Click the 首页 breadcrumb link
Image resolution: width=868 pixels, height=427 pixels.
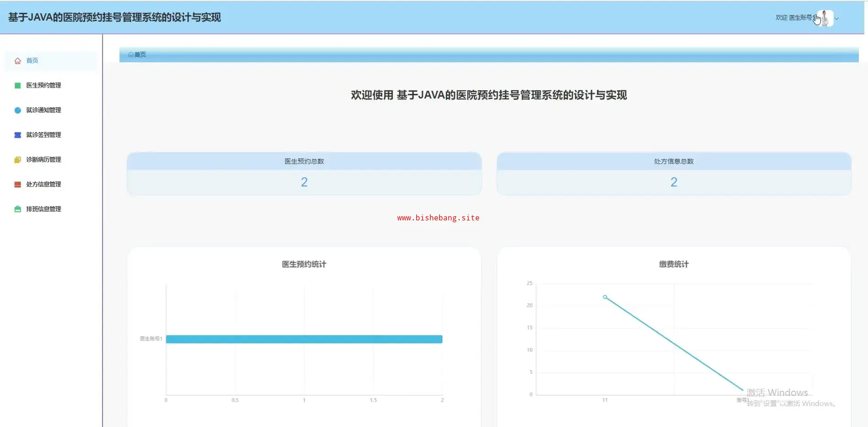[x=140, y=55]
